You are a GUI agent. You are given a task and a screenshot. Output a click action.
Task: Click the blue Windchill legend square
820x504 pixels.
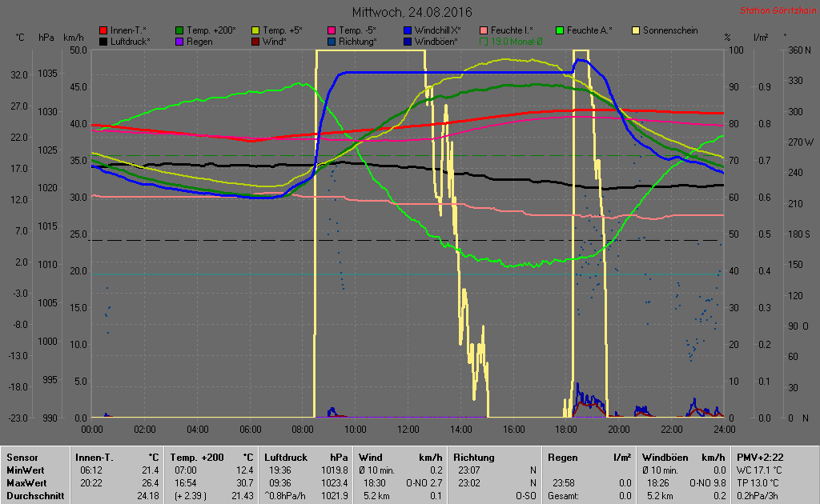point(408,30)
